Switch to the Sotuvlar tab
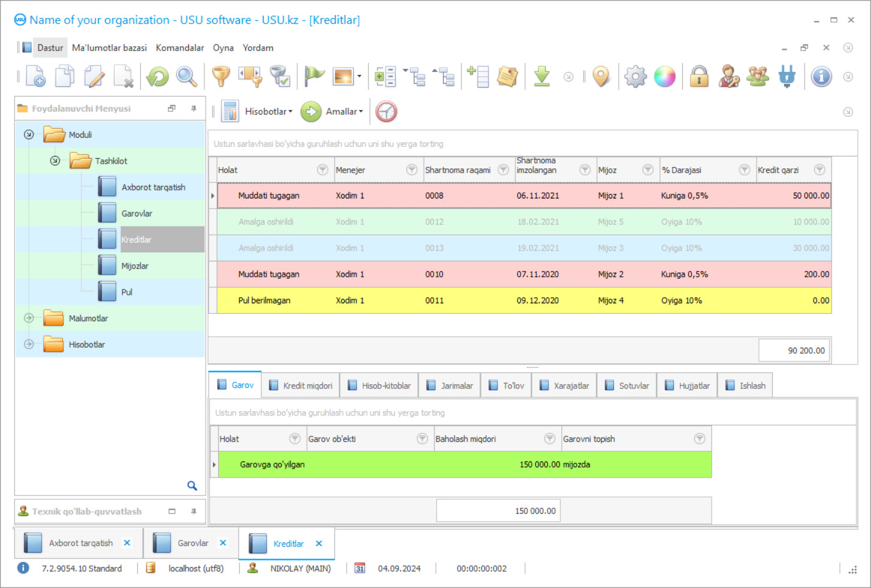Image resolution: width=871 pixels, height=588 pixels. click(x=627, y=385)
